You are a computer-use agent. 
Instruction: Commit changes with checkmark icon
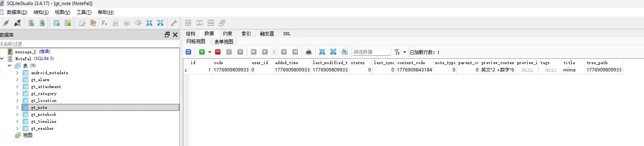[x=229, y=52]
